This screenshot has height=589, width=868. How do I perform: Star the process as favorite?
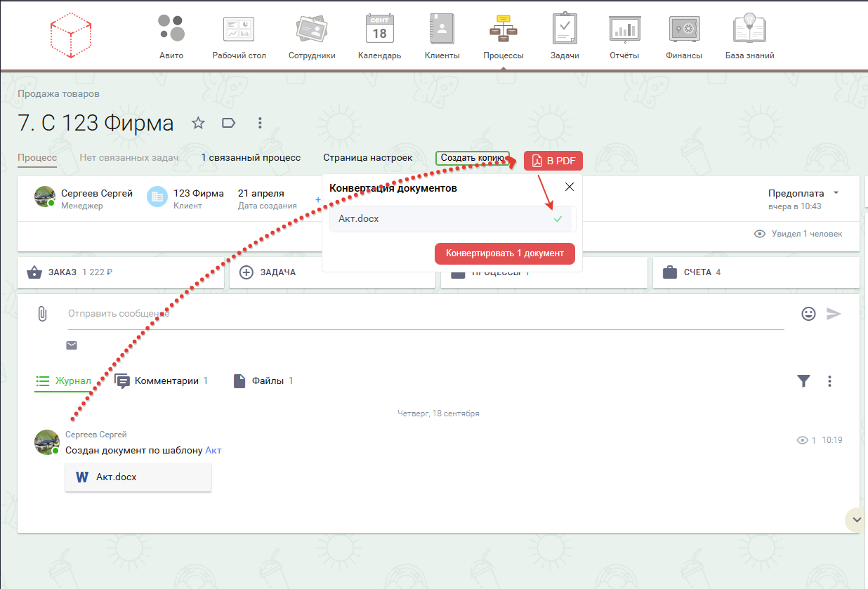199,124
